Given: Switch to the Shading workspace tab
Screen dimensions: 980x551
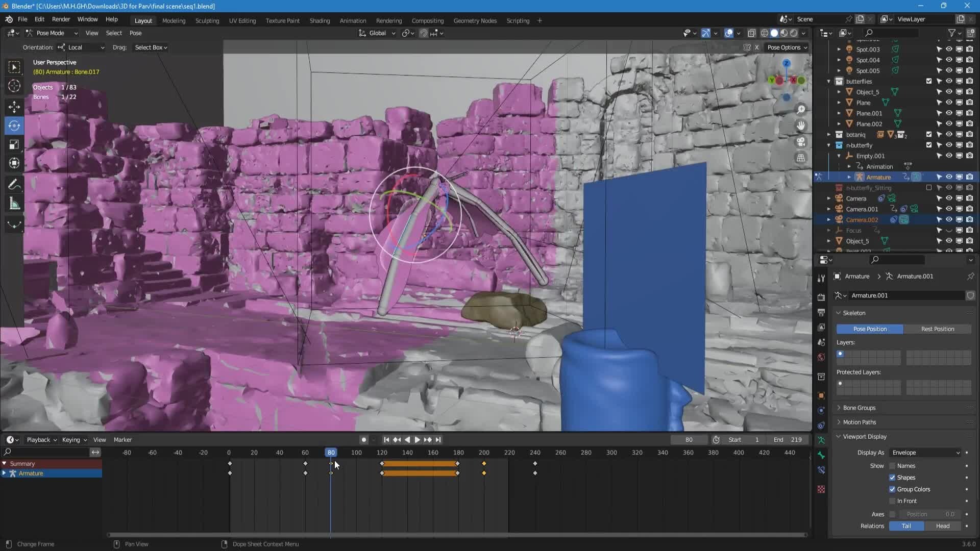Looking at the screenshot, I should (320, 21).
